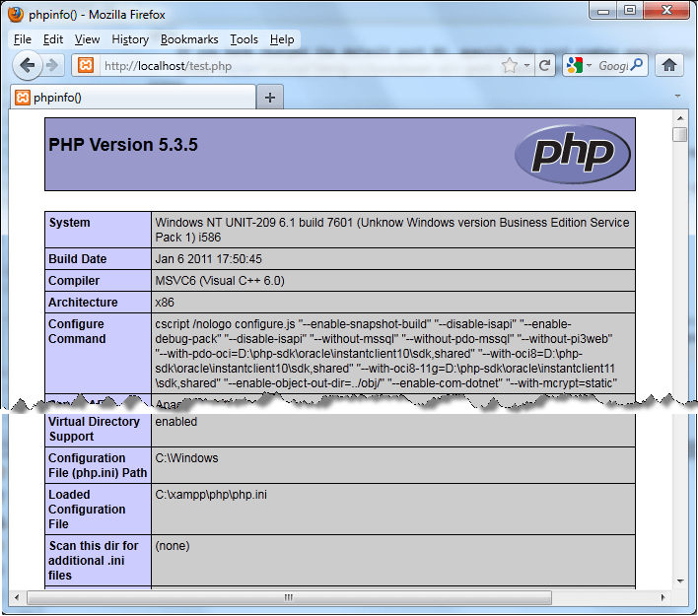Click the Google search input field

612,66
